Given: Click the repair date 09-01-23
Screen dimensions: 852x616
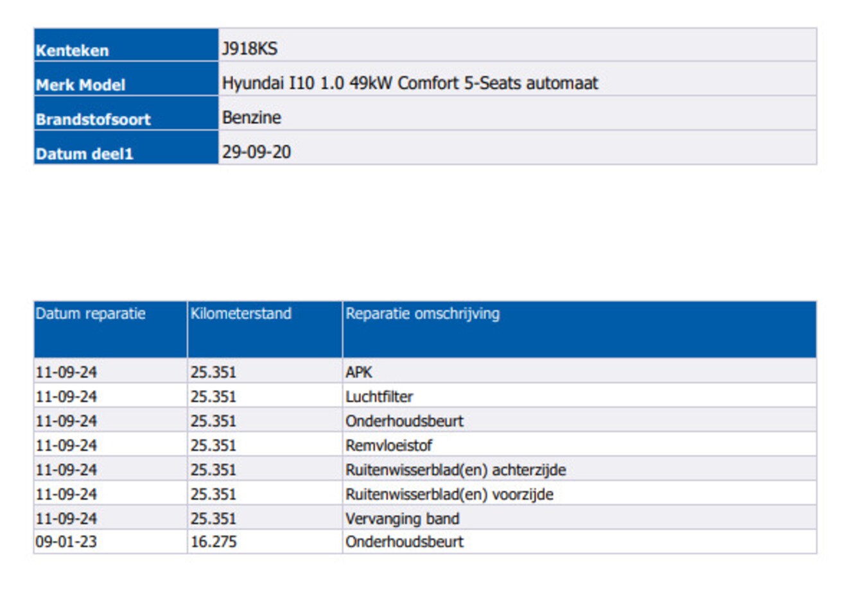Looking at the screenshot, I should click(66, 542).
